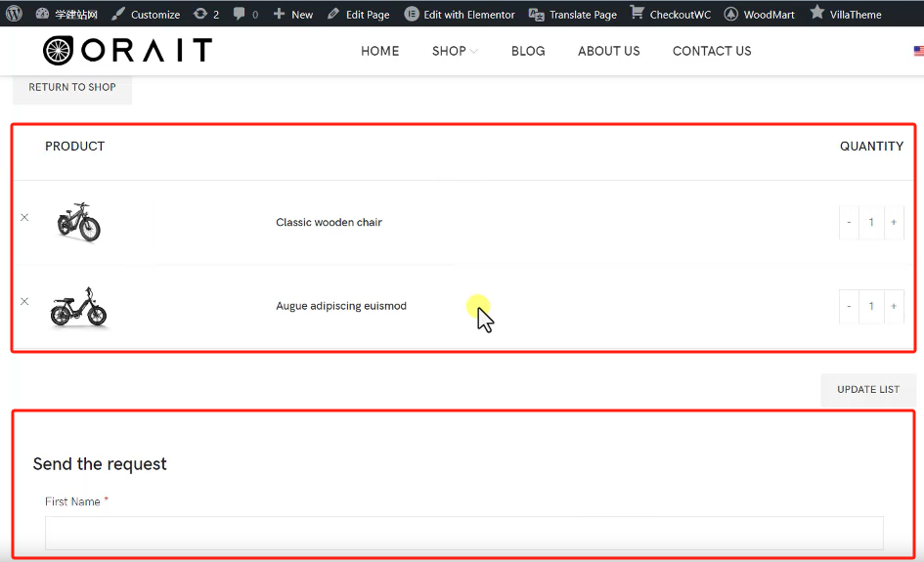Open the CONTACT US page
924x562 pixels.
coord(712,51)
